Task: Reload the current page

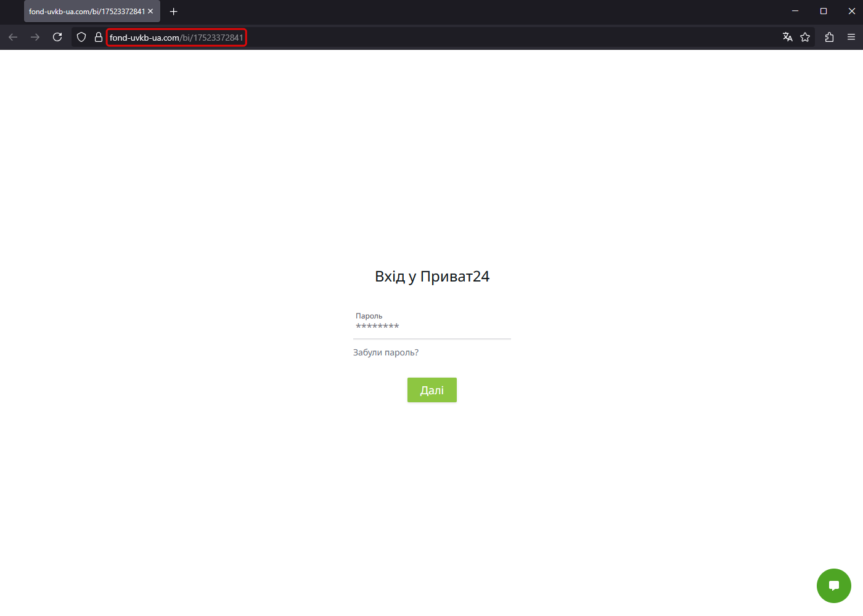Action: click(x=57, y=38)
